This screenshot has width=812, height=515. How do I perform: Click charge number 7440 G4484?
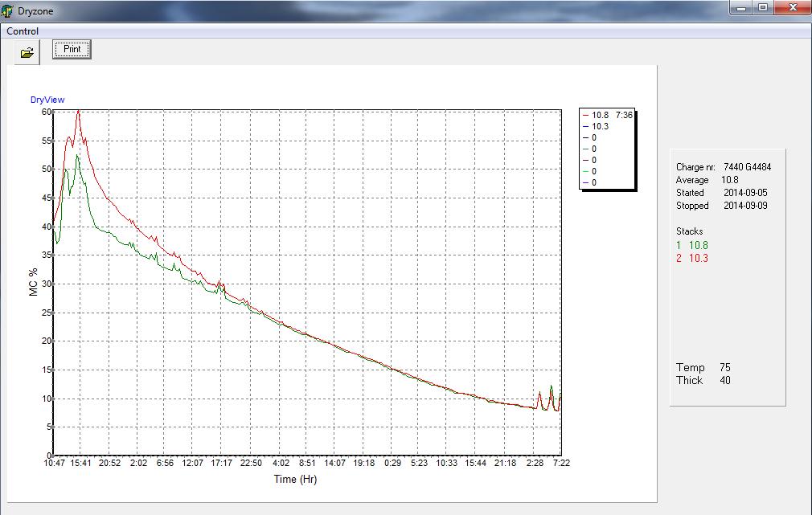[x=747, y=167]
